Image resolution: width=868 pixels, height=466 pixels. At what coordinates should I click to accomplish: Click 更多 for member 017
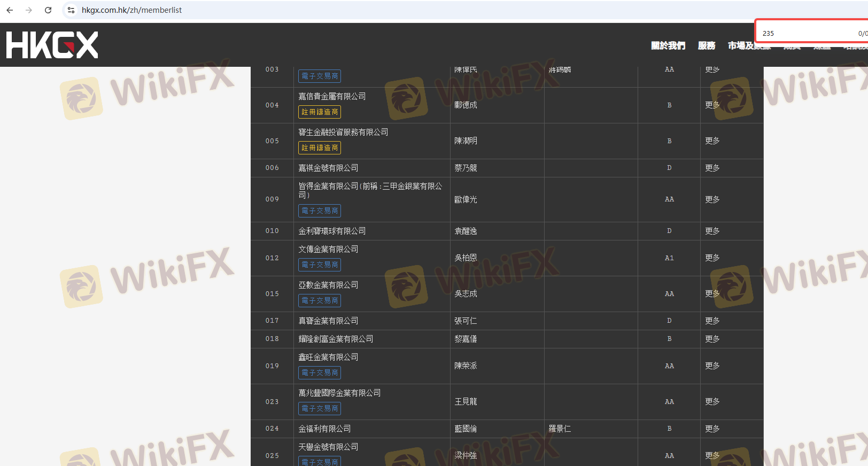712,321
